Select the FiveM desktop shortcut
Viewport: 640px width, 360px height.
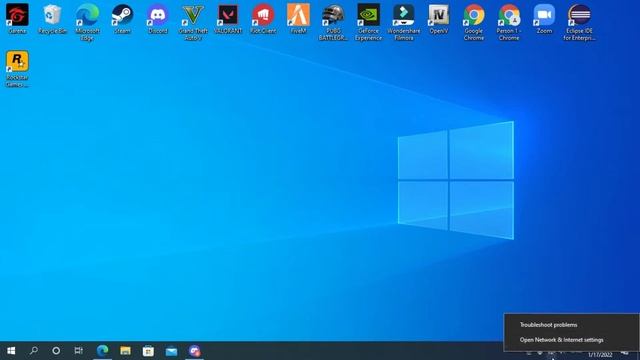pos(298,18)
